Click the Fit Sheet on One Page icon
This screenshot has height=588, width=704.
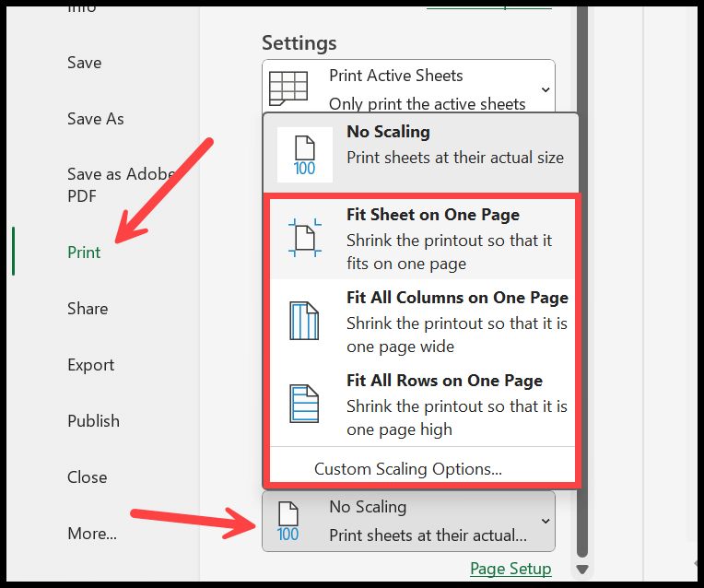305,238
